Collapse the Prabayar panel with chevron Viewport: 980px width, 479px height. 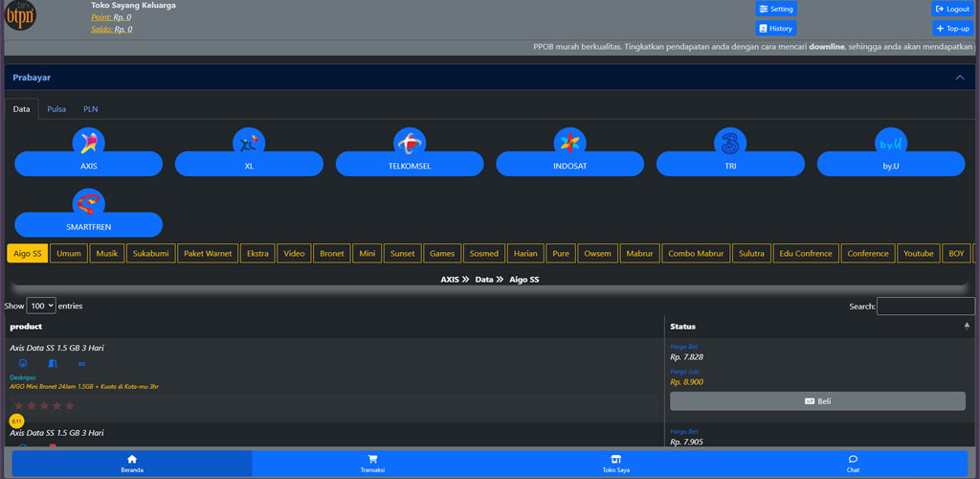pos(960,78)
